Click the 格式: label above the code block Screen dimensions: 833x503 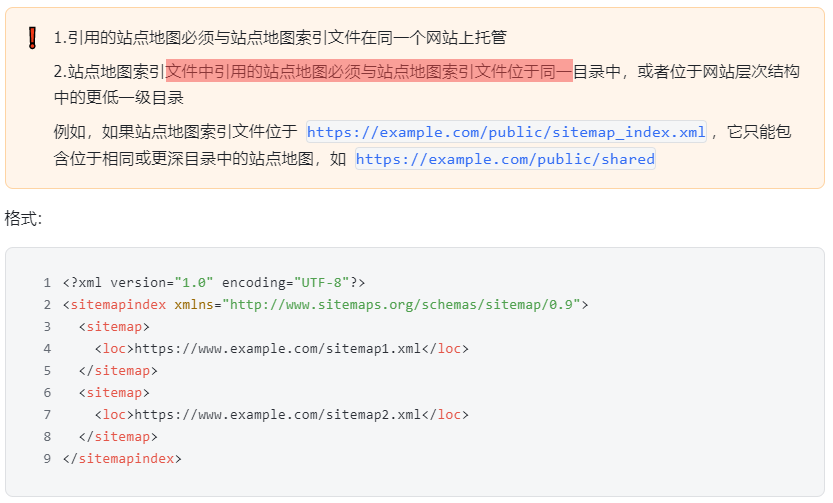(x=23, y=218)
